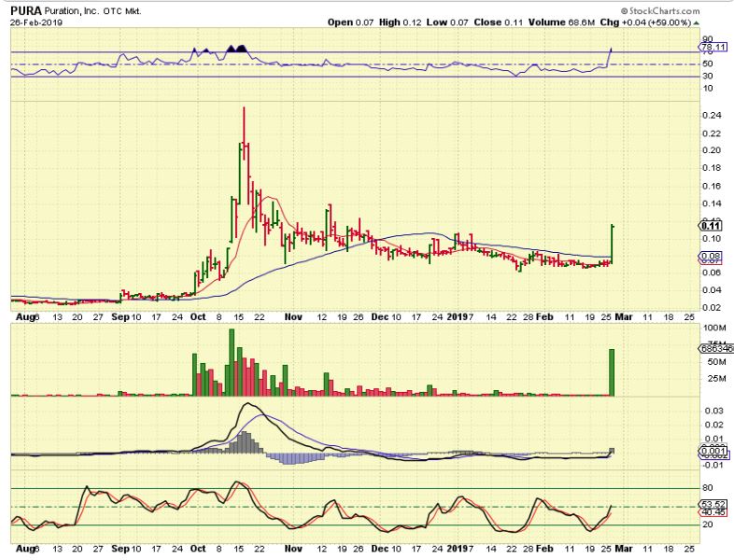Click the Feb label on price axis

pyautogui.click(x=544, y=317)
